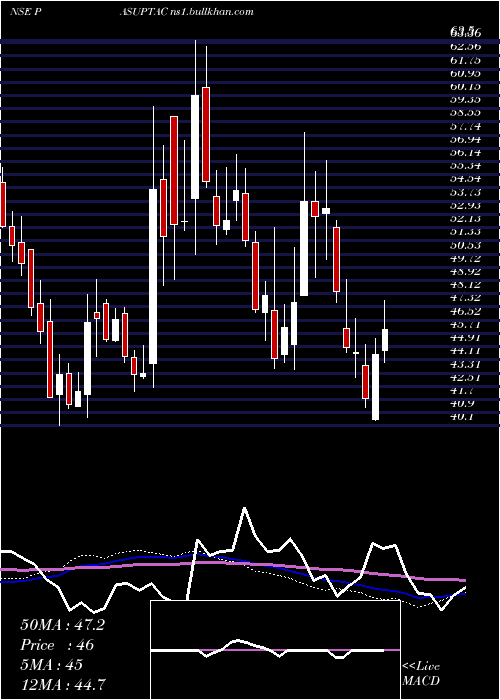Click the 43.31 price axis label

(465, 364)
